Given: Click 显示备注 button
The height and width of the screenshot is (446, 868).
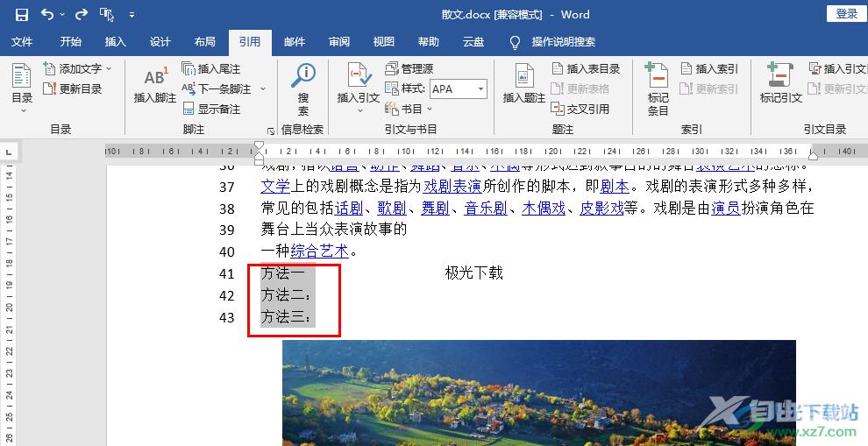Looking at the screenshot, I should click(x=211, y=109).
